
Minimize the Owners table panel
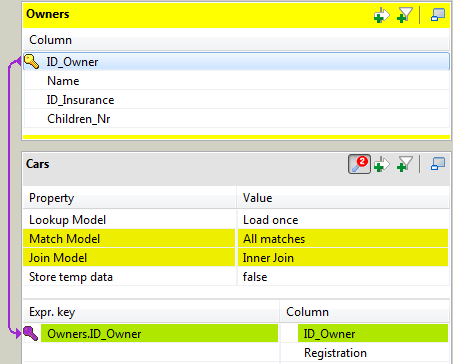click(x=438, y=15)
